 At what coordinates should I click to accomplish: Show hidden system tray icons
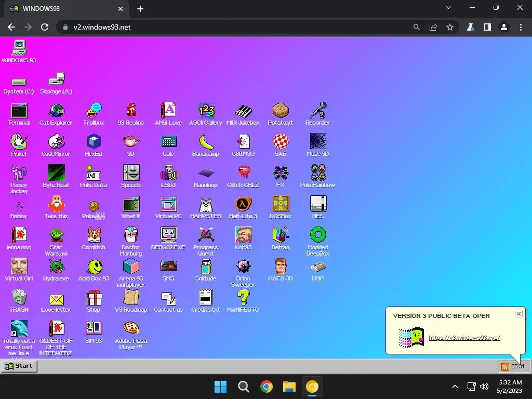pos(455,387)
